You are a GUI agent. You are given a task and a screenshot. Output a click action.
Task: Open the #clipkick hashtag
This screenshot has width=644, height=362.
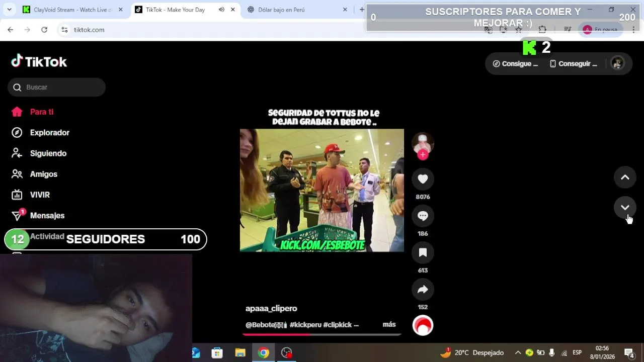click(x=337, y=325)
